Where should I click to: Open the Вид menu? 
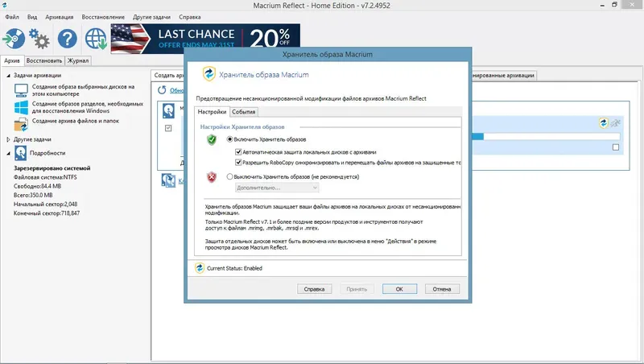32,17
